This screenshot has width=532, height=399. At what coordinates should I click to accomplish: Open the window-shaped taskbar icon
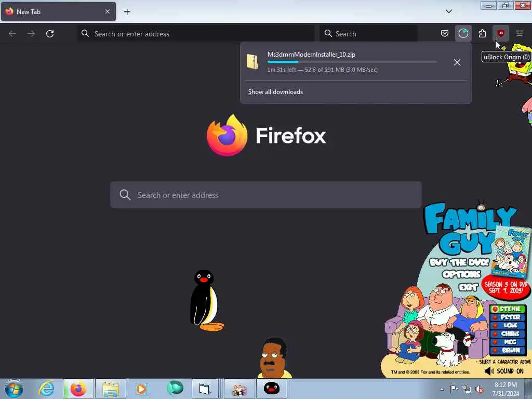205,389
